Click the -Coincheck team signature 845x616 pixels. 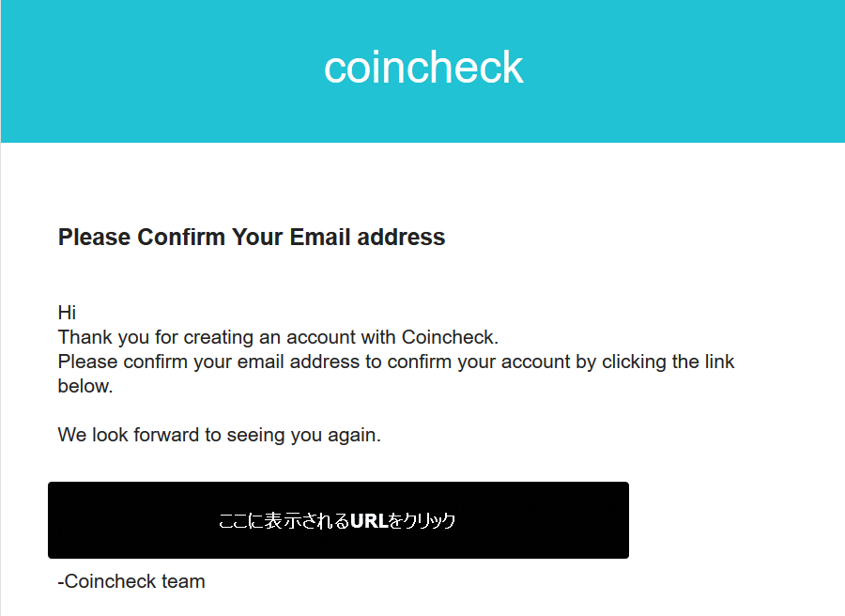(131, 581)
